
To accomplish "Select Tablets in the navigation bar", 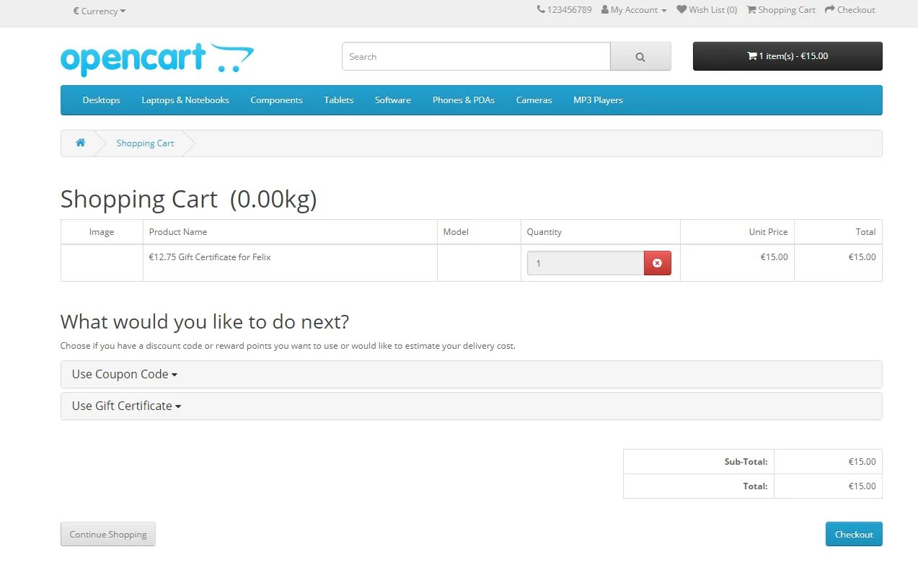I will [x=339, y=100].
